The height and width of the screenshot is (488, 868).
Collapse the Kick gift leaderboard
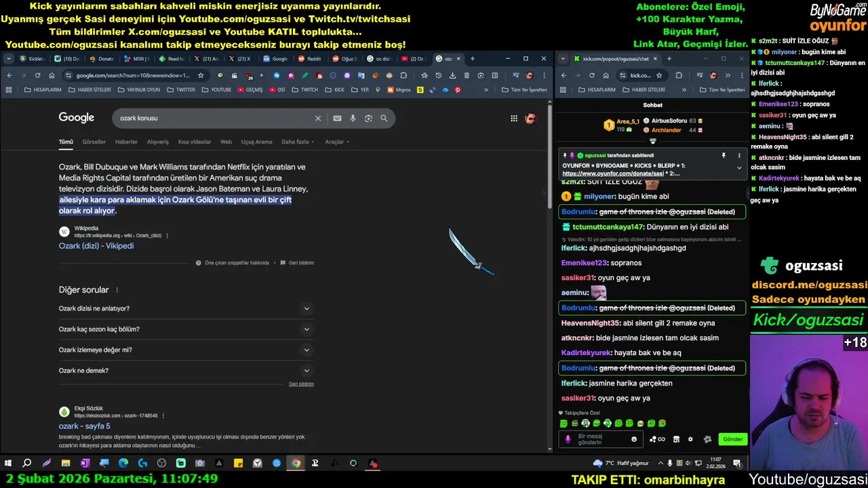(652, 142)
